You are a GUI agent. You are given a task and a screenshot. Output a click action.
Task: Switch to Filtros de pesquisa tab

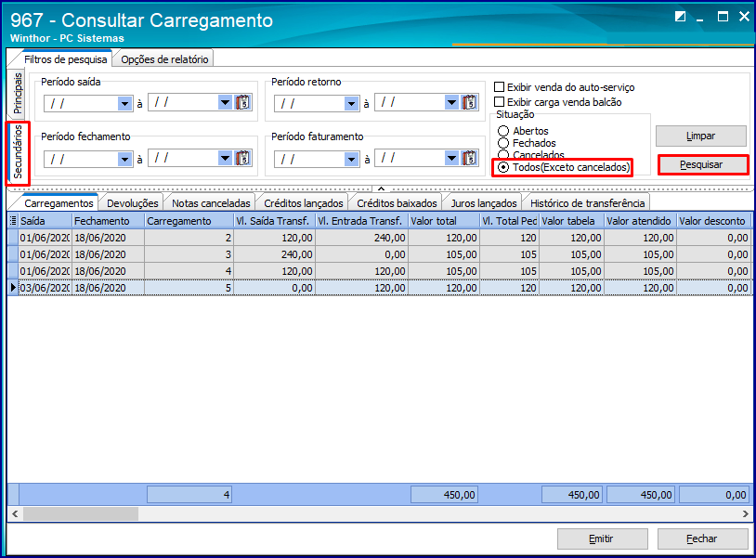tap(65, 59)
